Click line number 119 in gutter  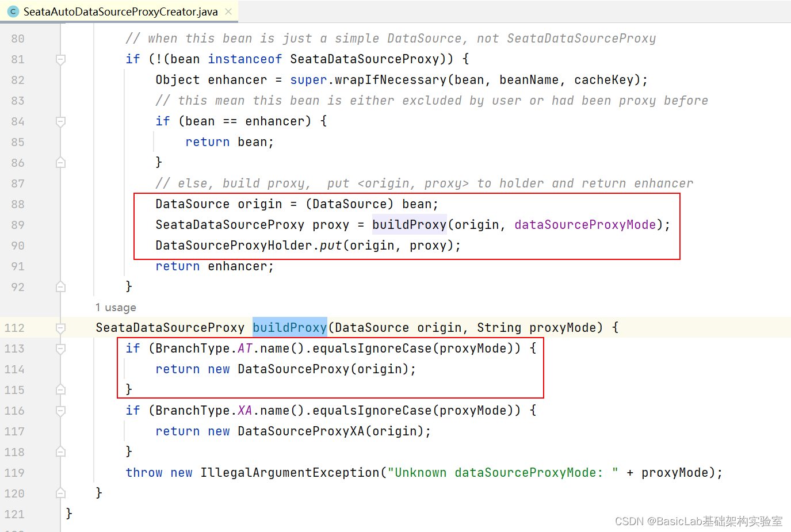pos(14,473)
